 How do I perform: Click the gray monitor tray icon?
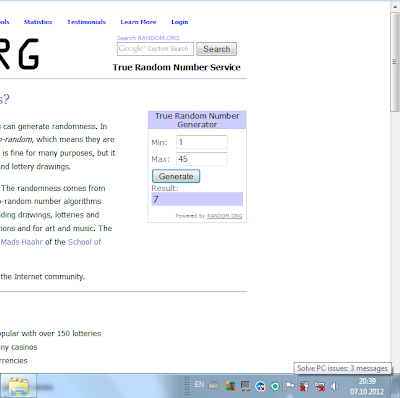pyautogui.click(x=245, y=386)
